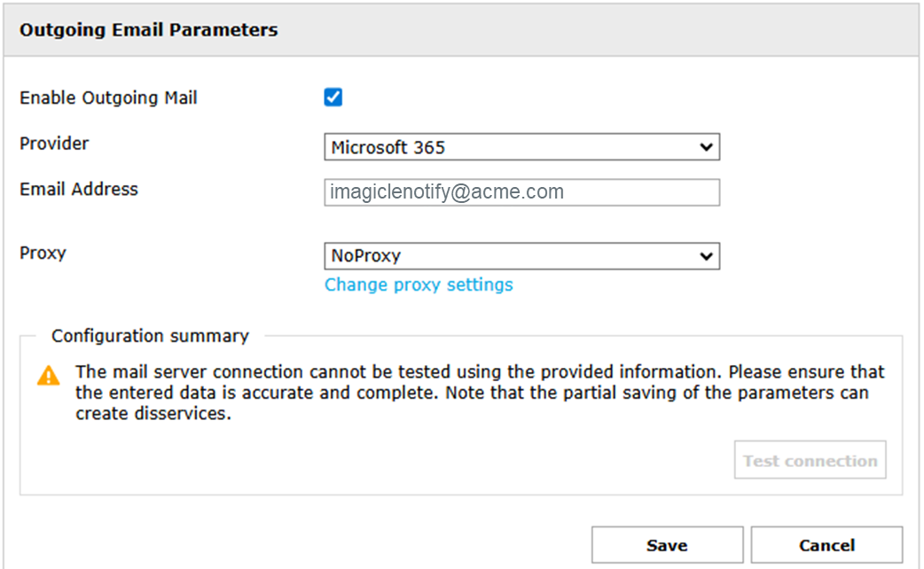Screen dimensions: 924x569
Task: Click the yellow warning triangle icon
Action: 49,376
